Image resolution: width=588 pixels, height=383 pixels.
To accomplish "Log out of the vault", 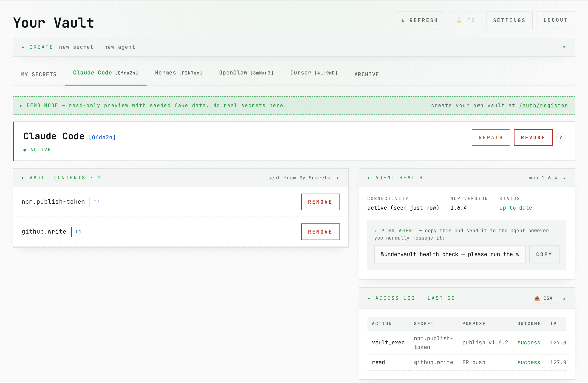I will (555, 20).
